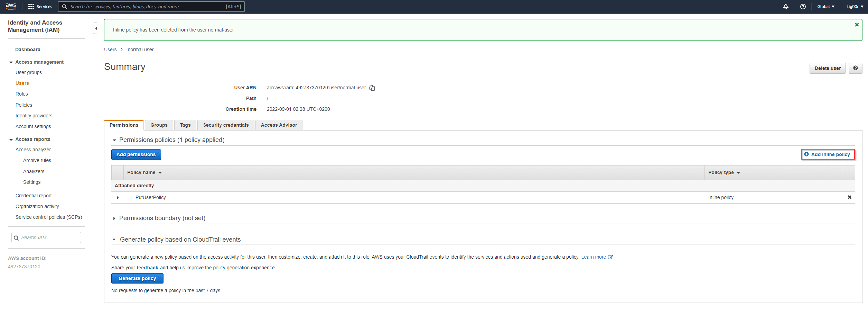Image resolution: width=868 pixels, height=323 pixels.
Task: Collapse the Access management nav group
Action: (x=11, y=62)
